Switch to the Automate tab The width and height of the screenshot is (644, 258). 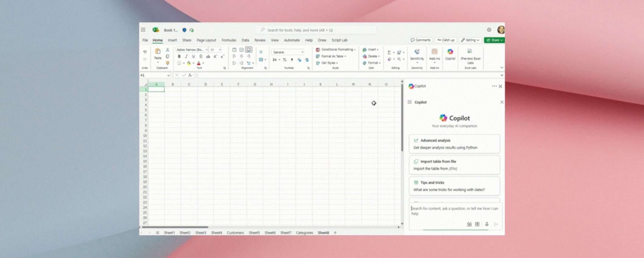point(292,40)
